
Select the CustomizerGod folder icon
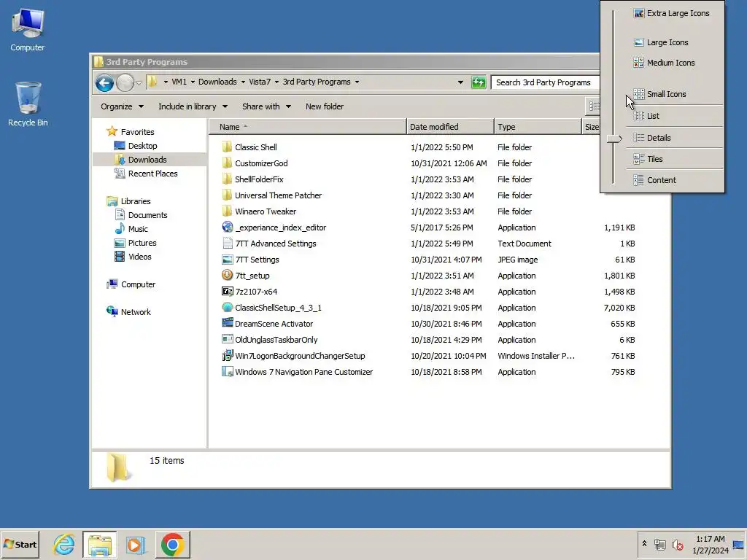click(228, 163)
